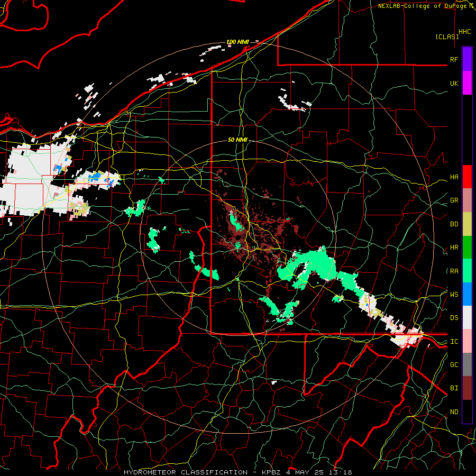Screen dimensions: 476x476
Task: Click the gray GC legend swatch
Action: click(x=467, y=364)
